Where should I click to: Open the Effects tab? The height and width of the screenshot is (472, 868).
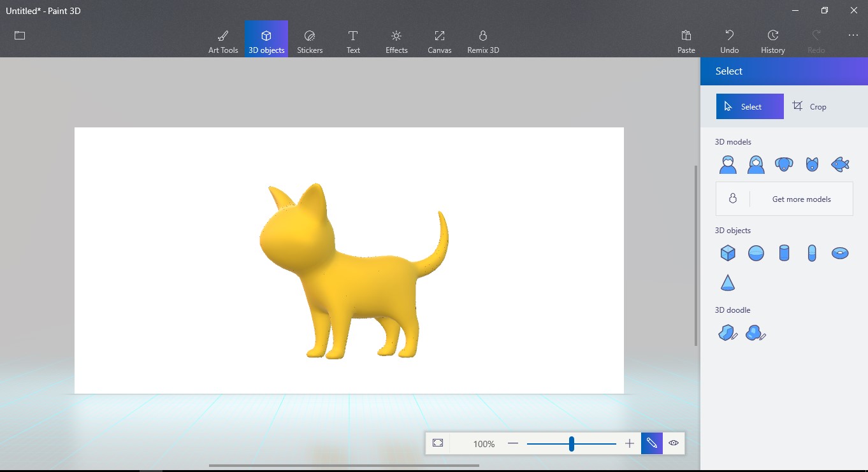point(396,38)
